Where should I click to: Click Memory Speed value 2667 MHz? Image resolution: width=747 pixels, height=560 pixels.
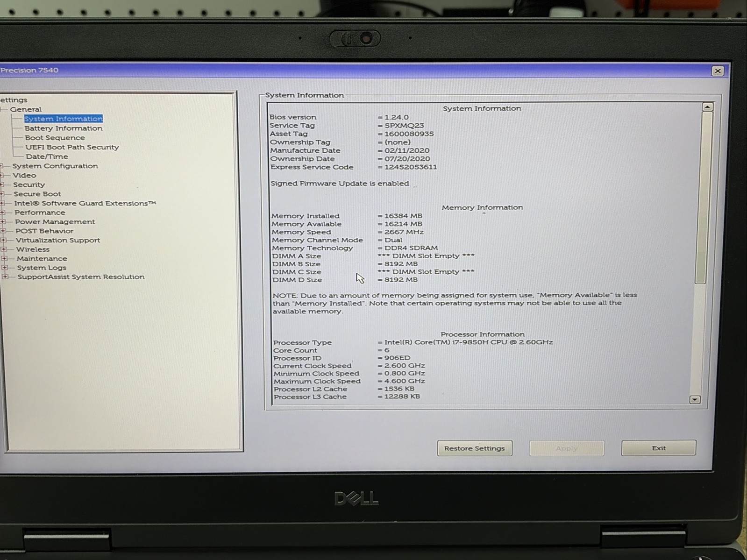pyautogui.click(x=404, y=232)
